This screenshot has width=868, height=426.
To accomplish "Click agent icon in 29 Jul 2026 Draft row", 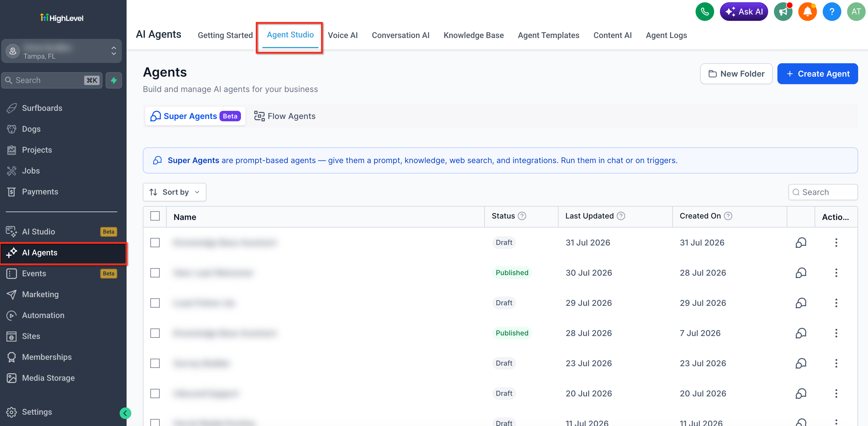I will pos(801,303).
